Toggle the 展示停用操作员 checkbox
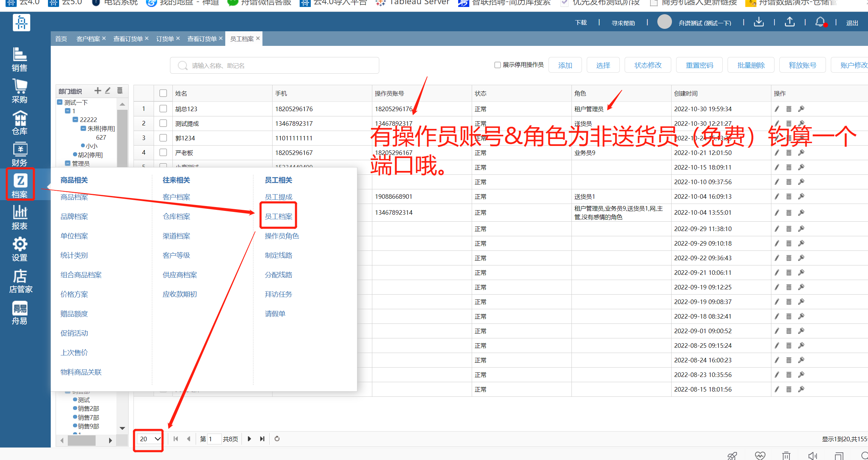The width and height of the screenshot is (868, 460). (x=497, y=65)
